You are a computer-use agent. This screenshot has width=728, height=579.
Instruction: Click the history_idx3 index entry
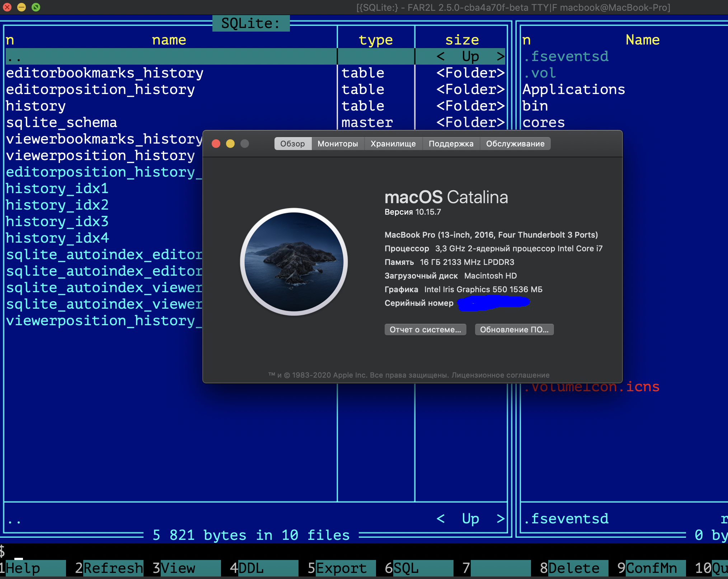(57, 222)
